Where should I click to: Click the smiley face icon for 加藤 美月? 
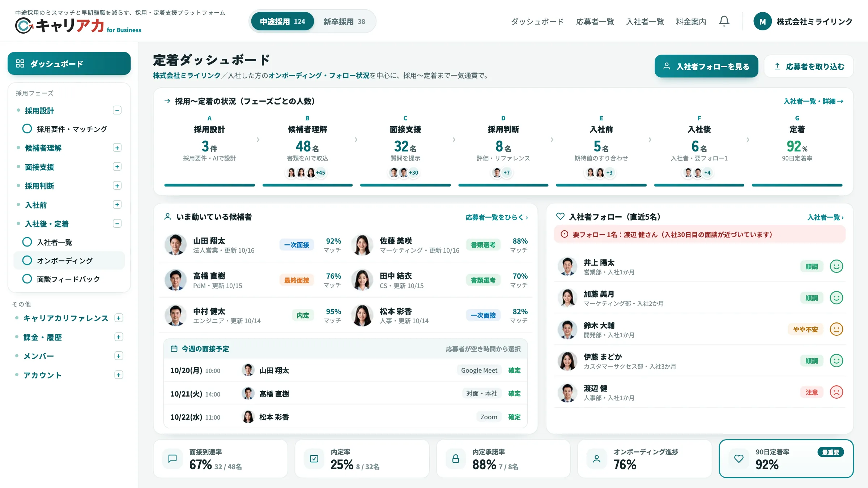click(x=836, y=298)
